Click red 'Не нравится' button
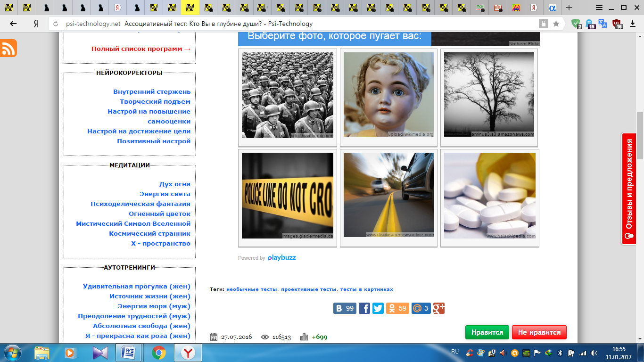Viewport: 644px width, 362px height. click(x=539, y=332)
